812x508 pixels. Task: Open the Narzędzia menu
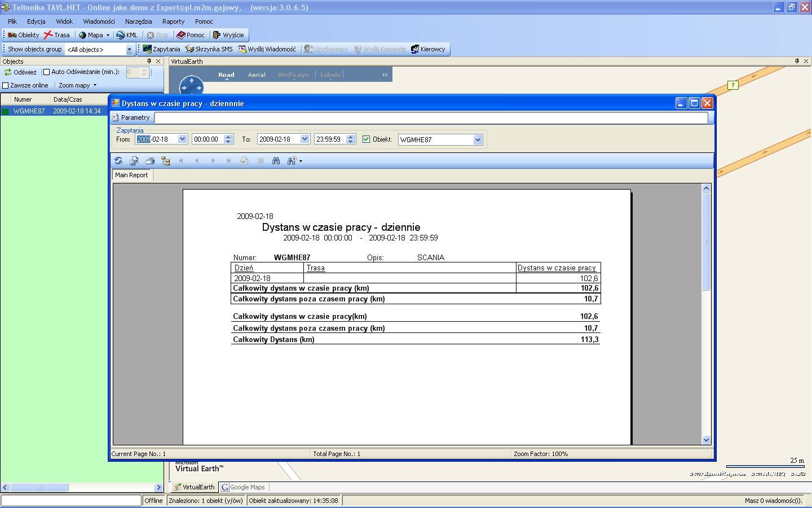(x=138, y=21)
